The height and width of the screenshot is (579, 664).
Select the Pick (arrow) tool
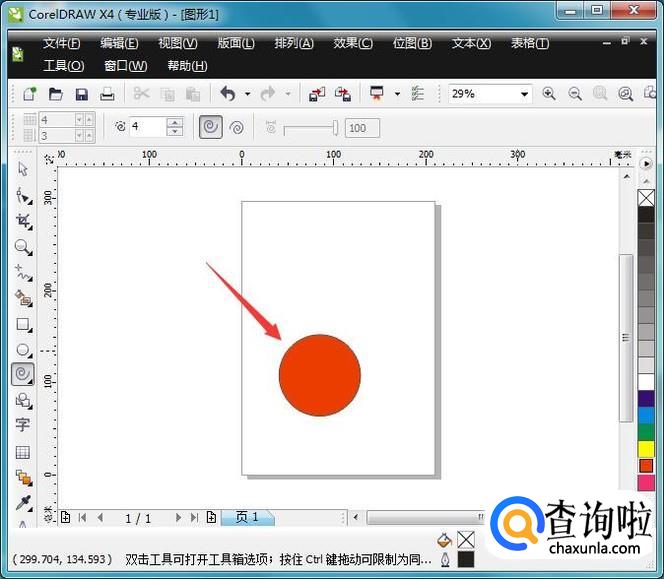pyautogui.click(x=22, y=168)
